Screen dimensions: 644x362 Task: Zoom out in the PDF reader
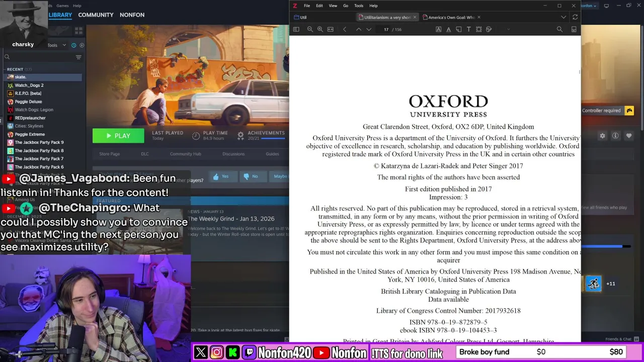310,29
